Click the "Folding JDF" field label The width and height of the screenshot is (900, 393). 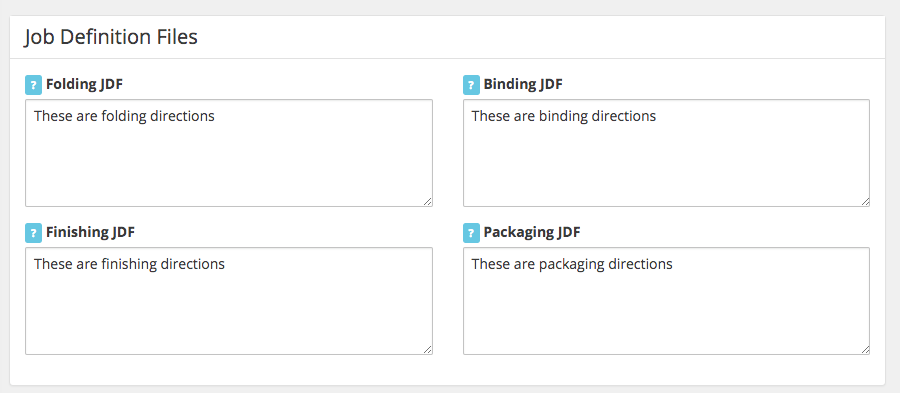tap(84, 84)
